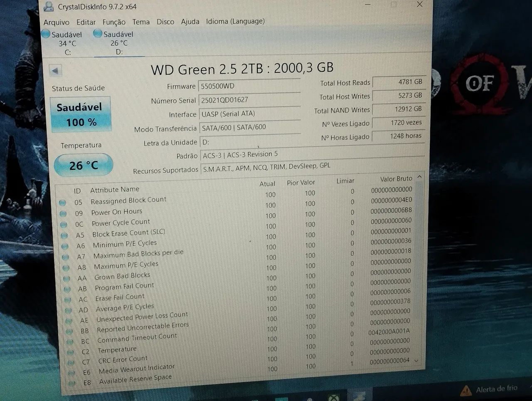Viewport: 532px width, 401px height.
Task: Click the status circle for Program Fail Count
Action: (x=68, y=289)
